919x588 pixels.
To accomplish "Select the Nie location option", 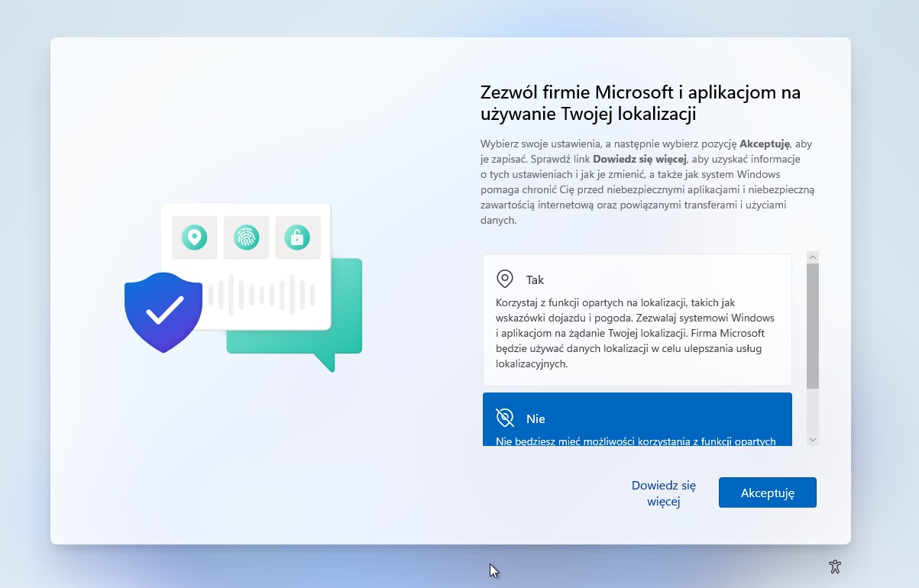I will point(637,418).
